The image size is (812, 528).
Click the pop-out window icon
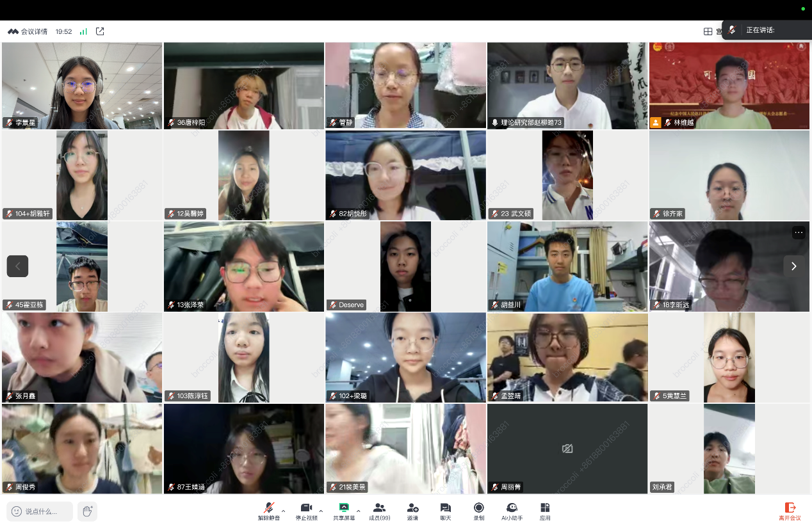[100, 31]
